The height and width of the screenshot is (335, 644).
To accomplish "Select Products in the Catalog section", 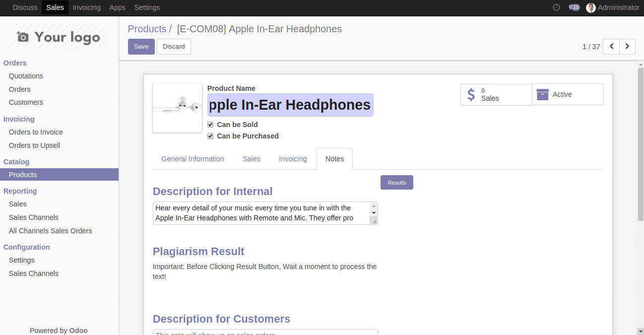I will [59, 175].
